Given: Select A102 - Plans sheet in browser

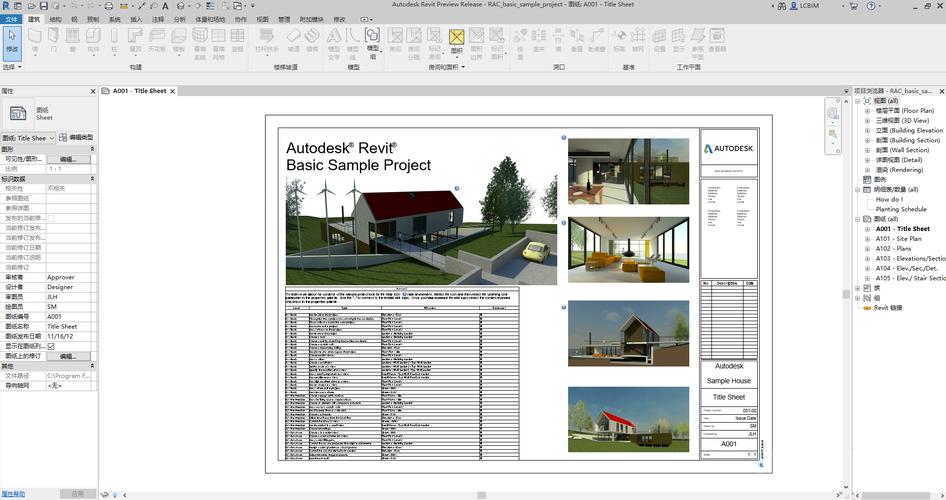Looking at the screenshot, I should click(x=894, y=248).
